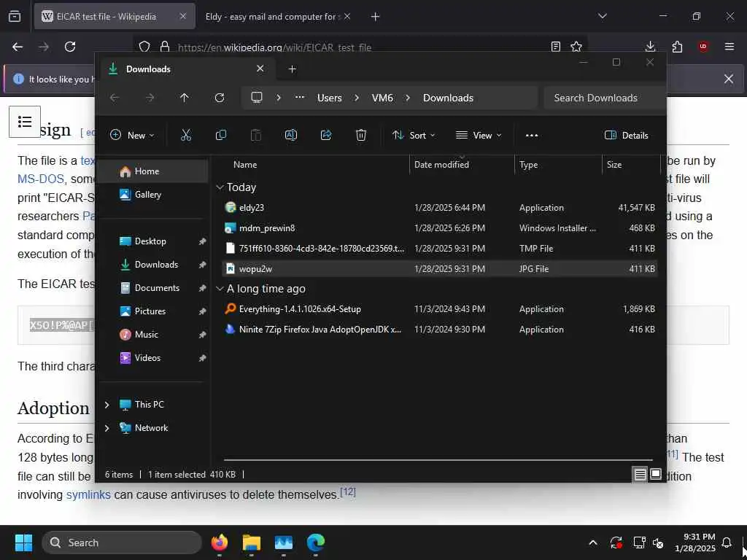The image size is (747, 560).
Task: Open the Firefox extensions puzzle icon
Action: pyautogui.click(x=677, y=47)
